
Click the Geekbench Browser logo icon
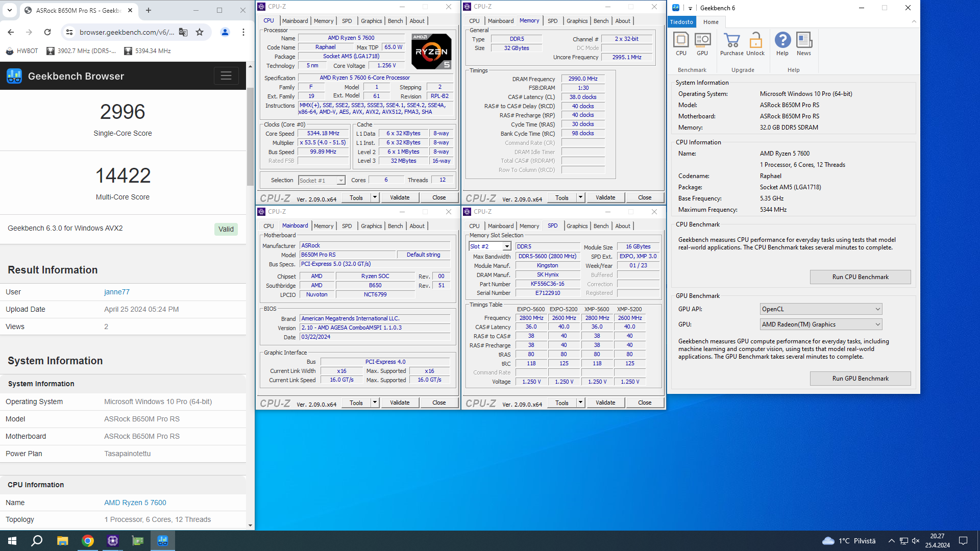click(14, 76)
